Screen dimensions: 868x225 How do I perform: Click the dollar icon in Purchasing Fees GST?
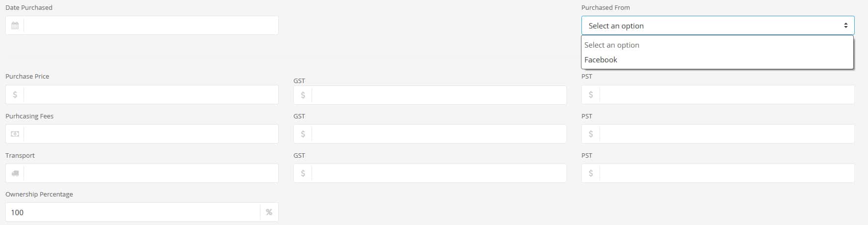[x=303, y=134]
